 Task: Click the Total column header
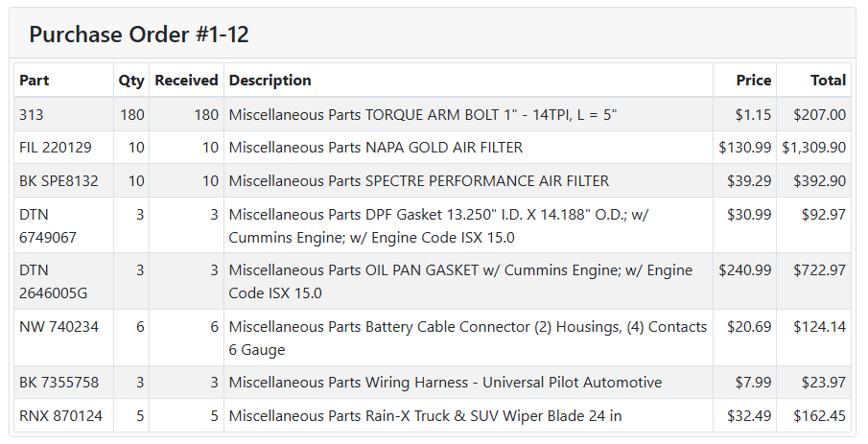(x=828, y=81)
